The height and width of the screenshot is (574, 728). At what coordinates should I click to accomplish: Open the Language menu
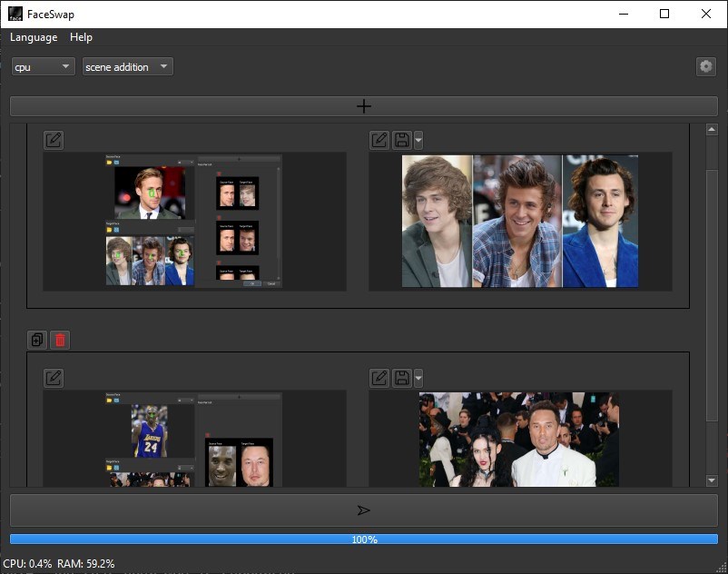point(34,37)
